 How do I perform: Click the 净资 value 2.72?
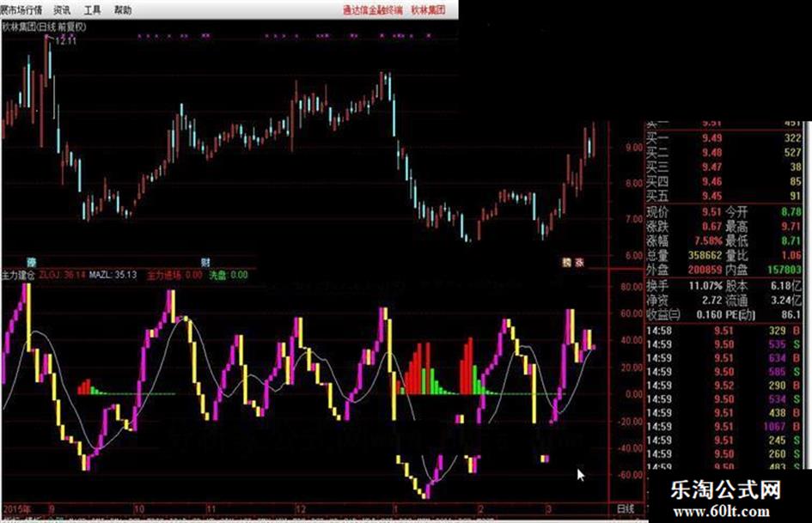coord(712,301)
